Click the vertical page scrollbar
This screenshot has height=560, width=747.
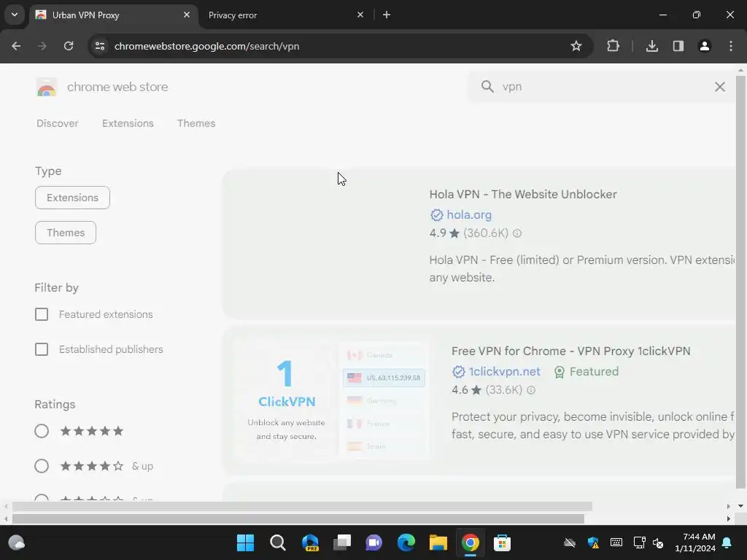tap(740, 281)
